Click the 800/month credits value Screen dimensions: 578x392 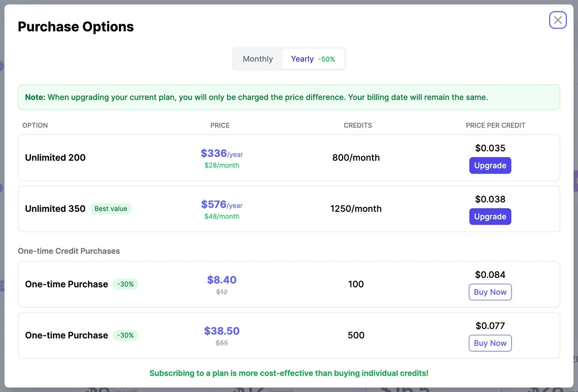click(356, 158)
